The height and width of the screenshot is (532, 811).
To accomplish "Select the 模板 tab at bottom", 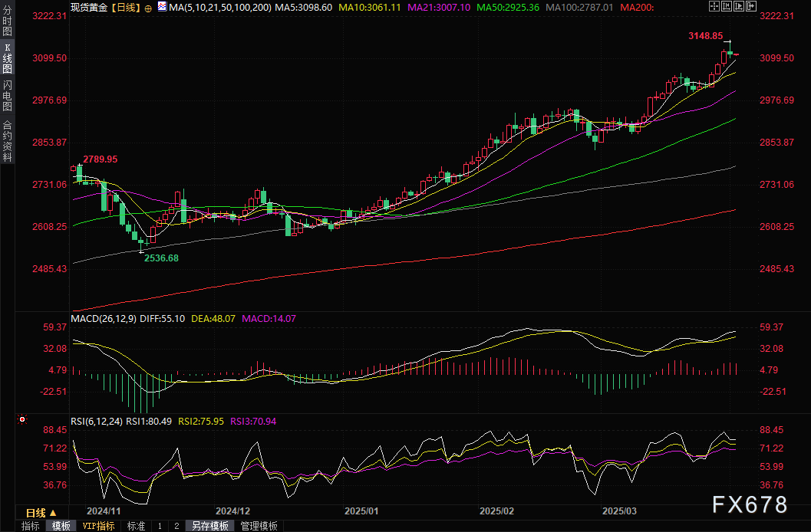I will tap(61, 526).
